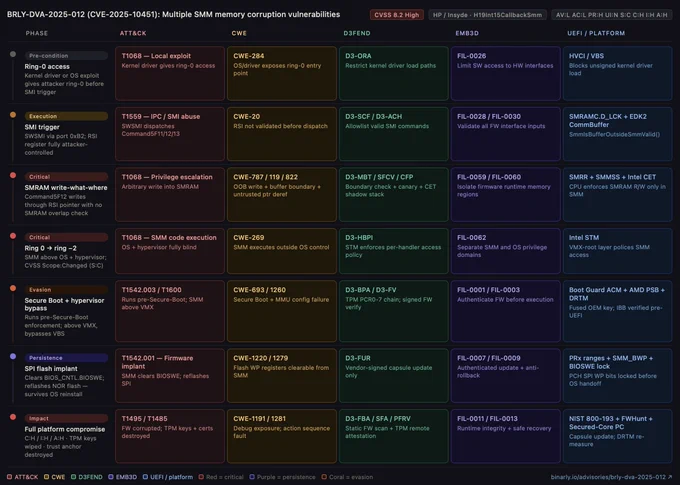Click the purple timeline dot beside Persistence
Screen dimensions: 680x485
13,356
